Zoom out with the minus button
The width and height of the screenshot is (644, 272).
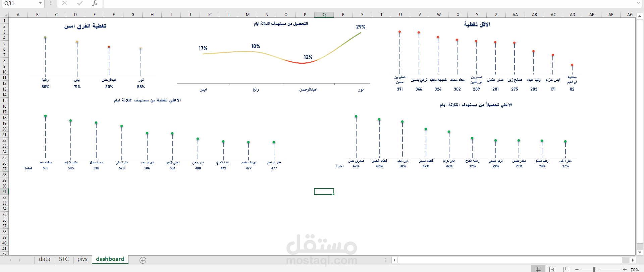click(x=577, y=270)
